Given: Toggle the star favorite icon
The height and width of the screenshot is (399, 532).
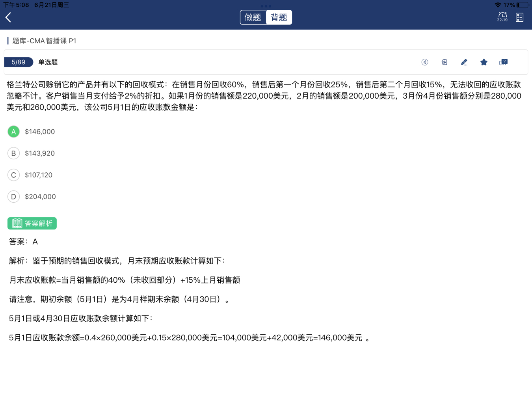Looking at the screenshot, I should (x=484, y=62).
